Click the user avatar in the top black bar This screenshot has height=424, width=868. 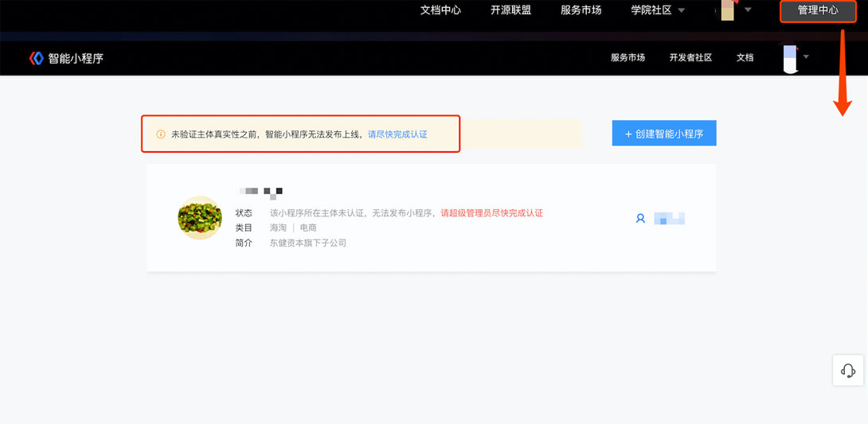(x=727, y=10)
